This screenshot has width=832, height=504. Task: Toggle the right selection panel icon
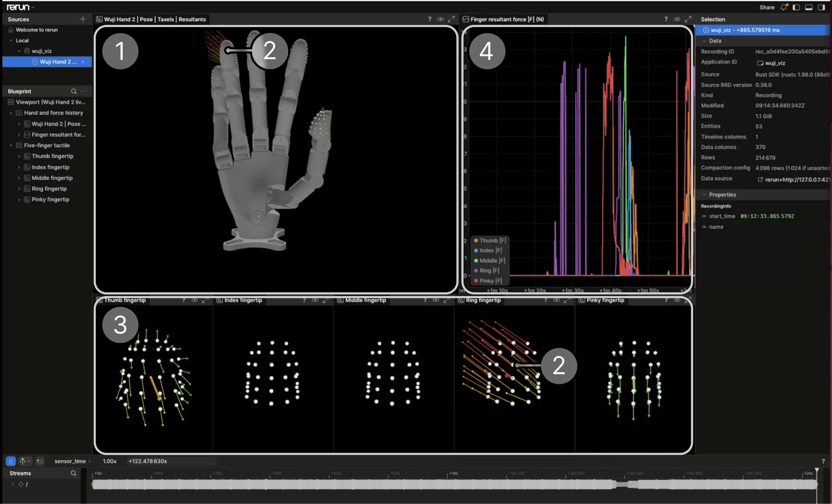(x=821, y=7)
